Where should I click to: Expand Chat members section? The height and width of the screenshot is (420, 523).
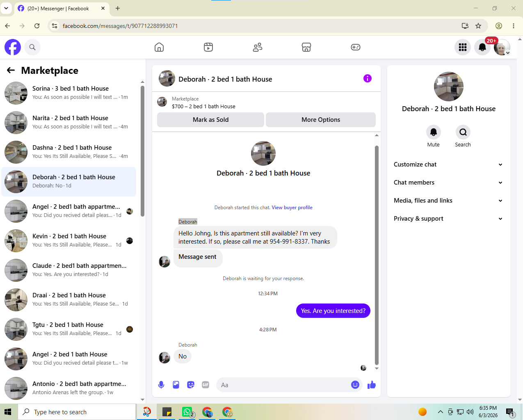(x=448, y=183)
